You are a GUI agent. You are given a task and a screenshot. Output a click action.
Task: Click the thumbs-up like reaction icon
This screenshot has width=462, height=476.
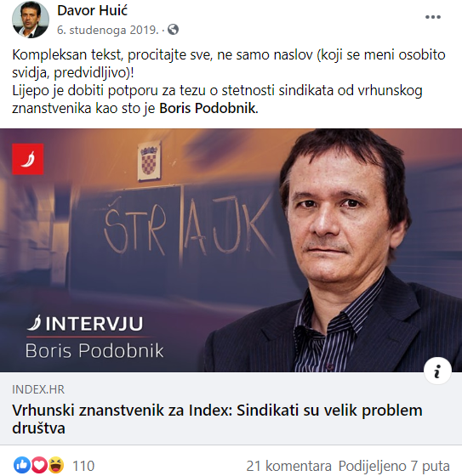tap(21, 465)
